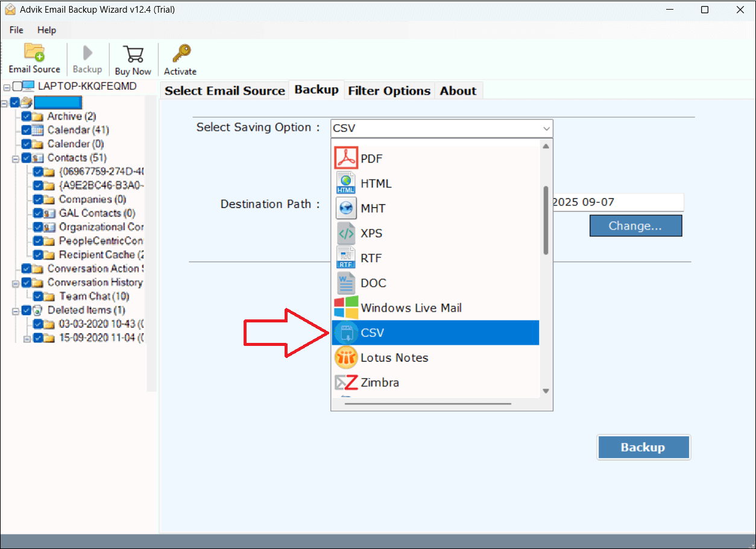This screenshot has height=549, width=756.
Task: Click the Contacts folder icon in tree
Action: pyautogui.click(x=38, y=158)
